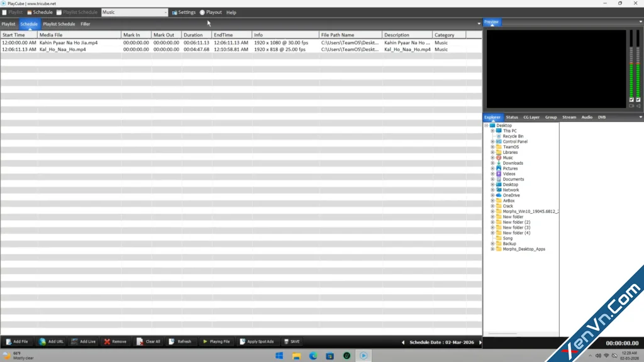Click the black Preview video area
Screen dimensions: 644x362
(556, 69)
